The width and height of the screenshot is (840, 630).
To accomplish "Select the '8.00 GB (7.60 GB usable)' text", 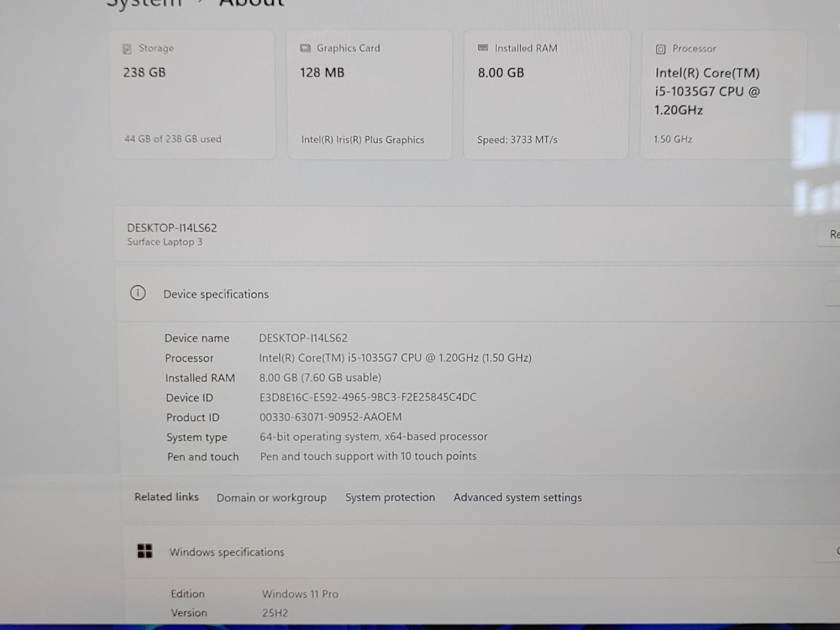I will pos(320,377).
